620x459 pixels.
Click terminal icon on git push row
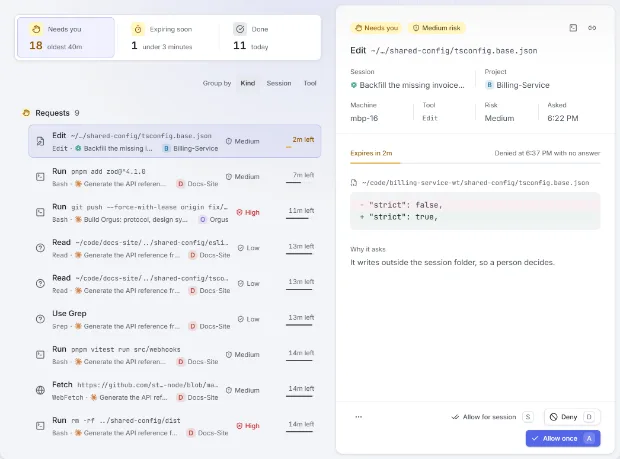click(40, 212)
